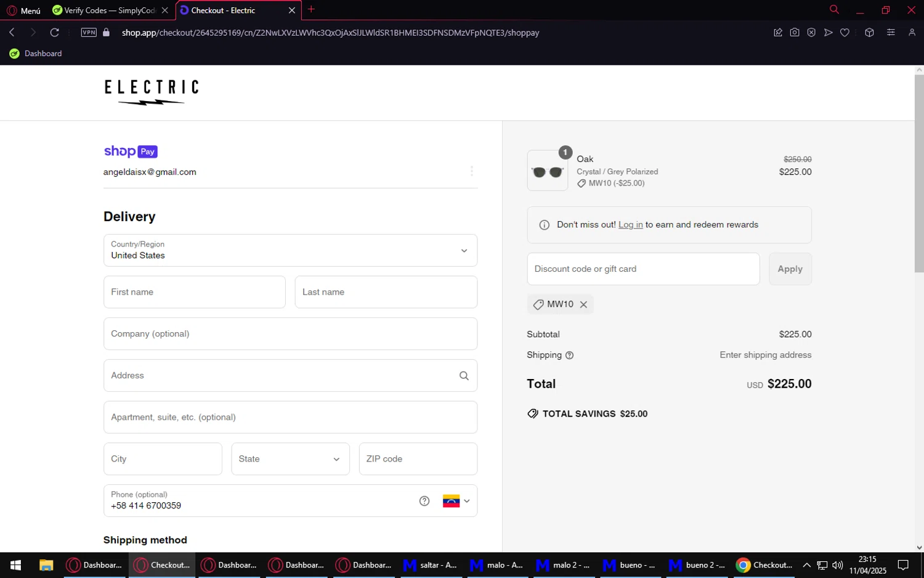
Task: Click the Company (optional) field
Action: click(290, 334)
